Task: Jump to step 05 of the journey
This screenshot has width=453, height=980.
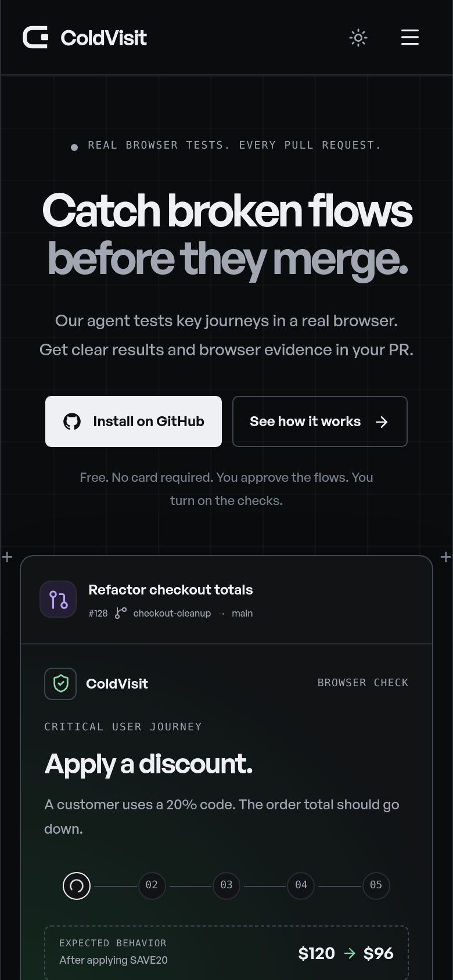Action: click(376, 885)
